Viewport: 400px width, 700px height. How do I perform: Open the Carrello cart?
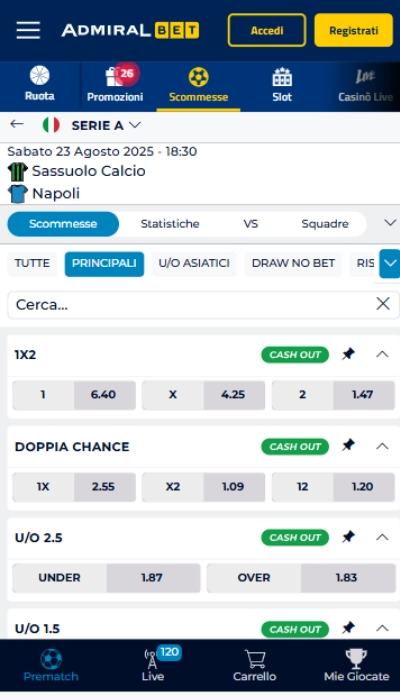tap(254, 665)
